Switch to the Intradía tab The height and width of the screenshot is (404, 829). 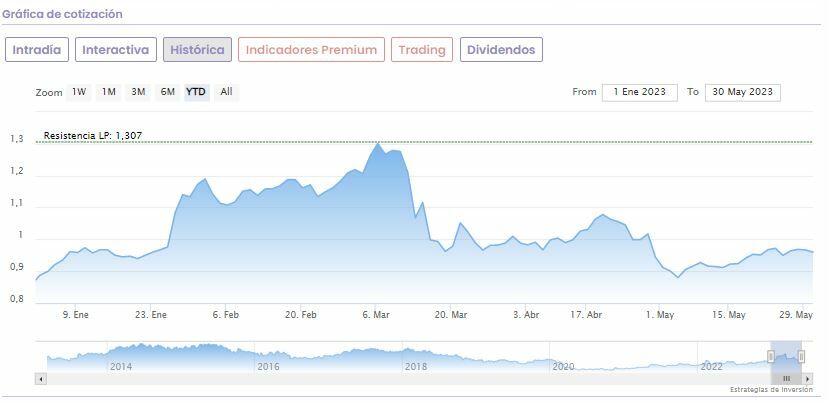37,49
